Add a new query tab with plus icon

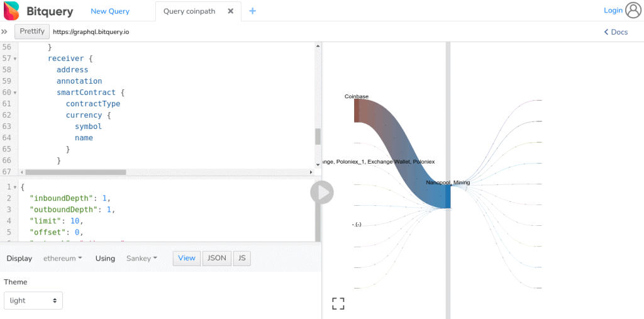tap(253, 11)
